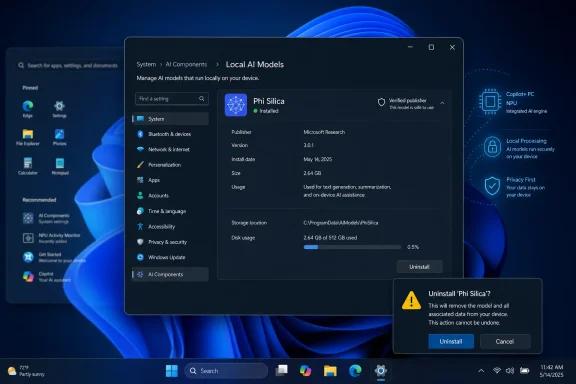Viewport: 576px width, 384px height.
Task: Open AI Components recommended item in Start
Action: (x=46, y=218)
